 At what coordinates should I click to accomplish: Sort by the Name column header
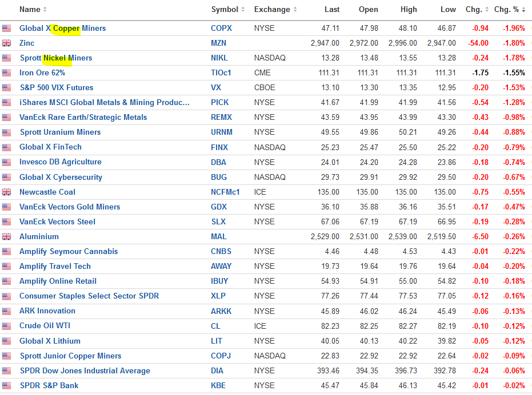33,10
